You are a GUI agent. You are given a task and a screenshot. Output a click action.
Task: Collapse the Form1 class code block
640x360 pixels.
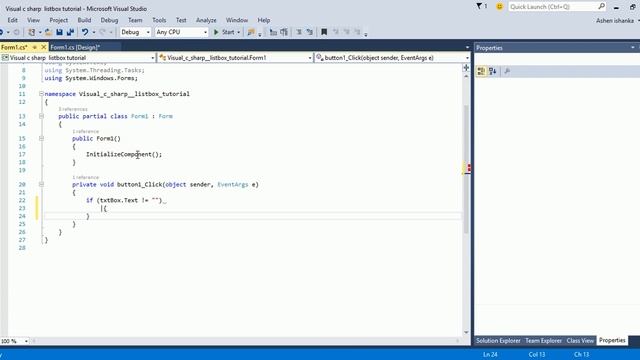click(x=41, y=116)
